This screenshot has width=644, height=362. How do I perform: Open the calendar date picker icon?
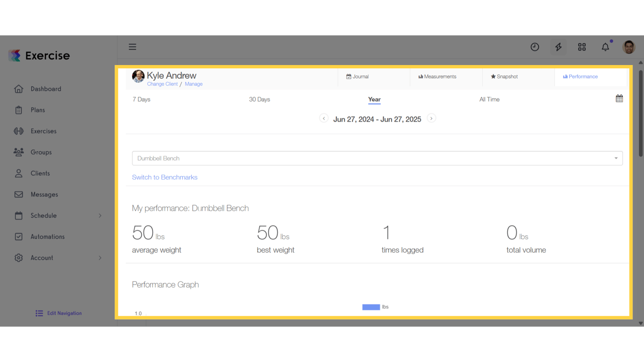pyautogui.click(x=619, y=98)
